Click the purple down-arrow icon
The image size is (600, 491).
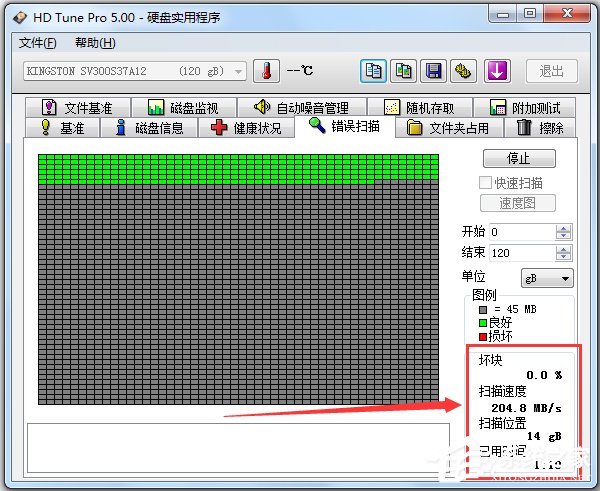[x=497, y=71]
